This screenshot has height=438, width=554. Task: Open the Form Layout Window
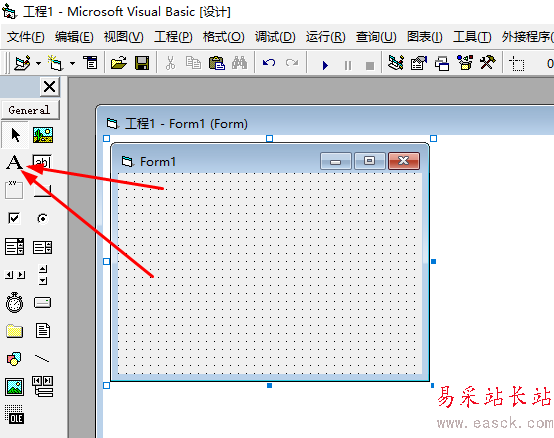(442, 64)
